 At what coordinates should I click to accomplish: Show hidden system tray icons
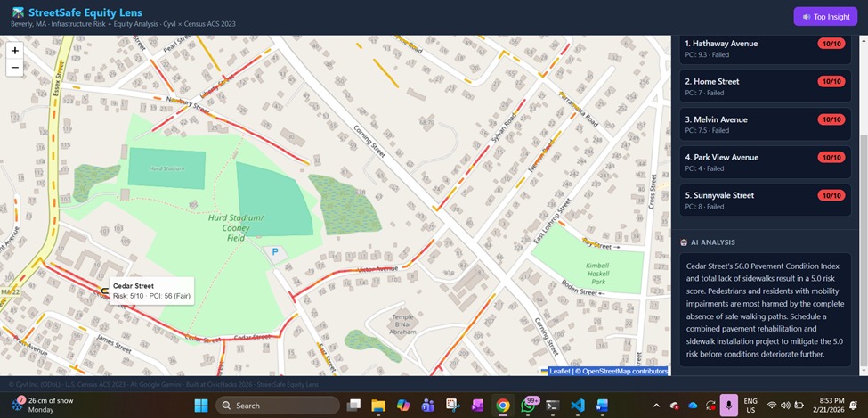656,406
